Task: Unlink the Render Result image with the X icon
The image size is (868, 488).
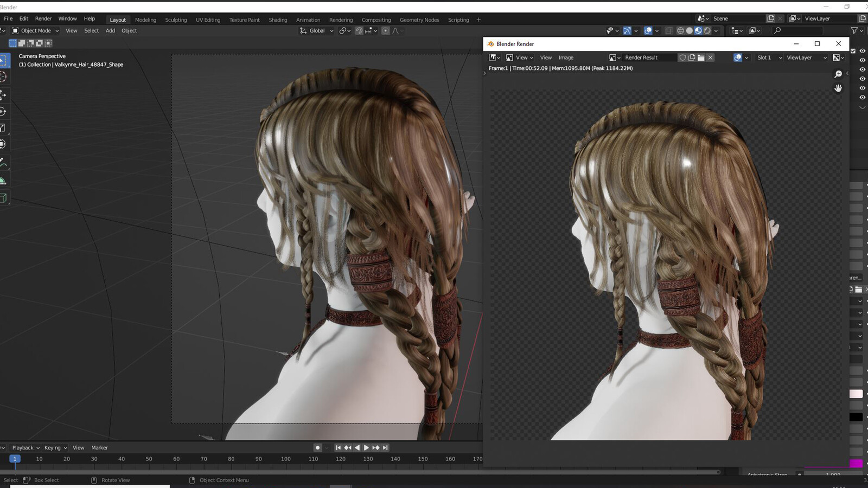Action: pos(710,57)
